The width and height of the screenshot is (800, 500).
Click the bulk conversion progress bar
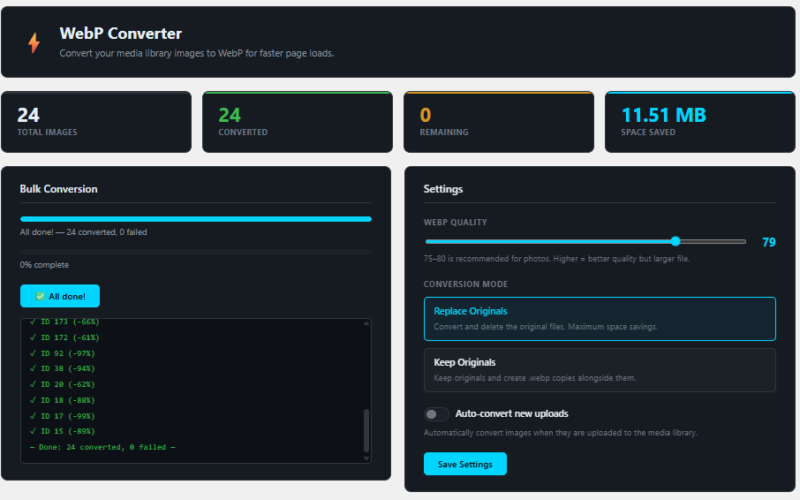pyautogui.click(x=195, y=219)
